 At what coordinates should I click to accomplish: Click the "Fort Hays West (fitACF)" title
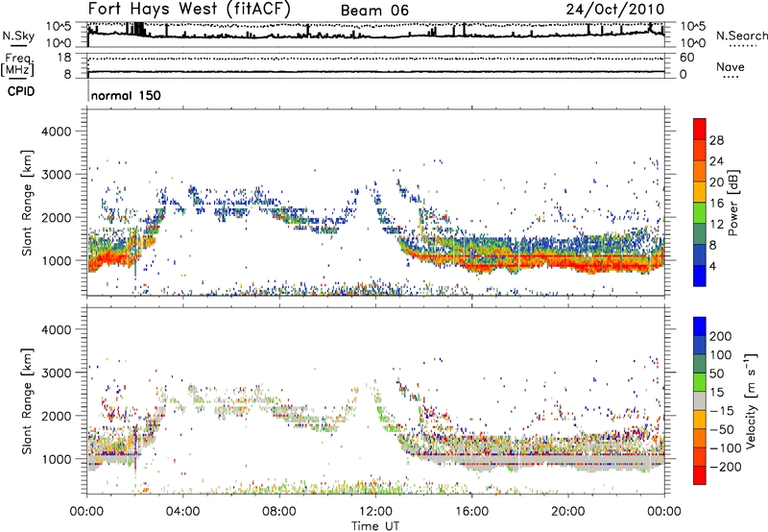(189, 10)
